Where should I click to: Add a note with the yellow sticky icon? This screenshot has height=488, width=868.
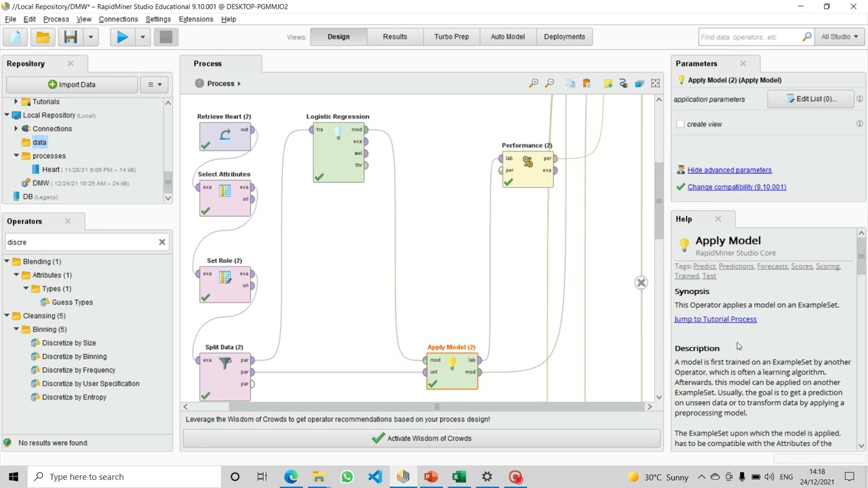coord(608,83)
